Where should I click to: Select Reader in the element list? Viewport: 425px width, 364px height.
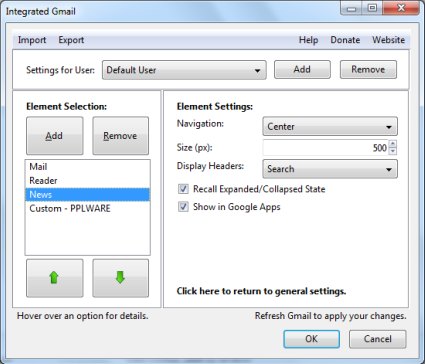point(87,181)
